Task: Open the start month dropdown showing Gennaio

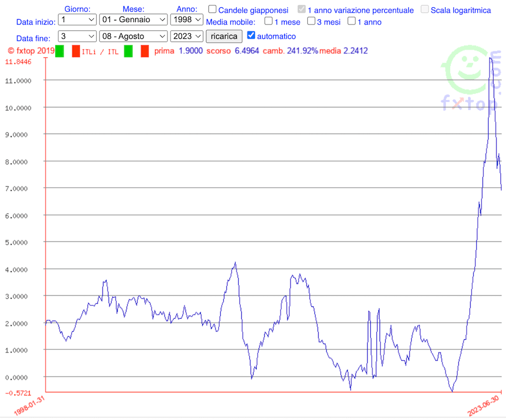Action: pos(133,19)
